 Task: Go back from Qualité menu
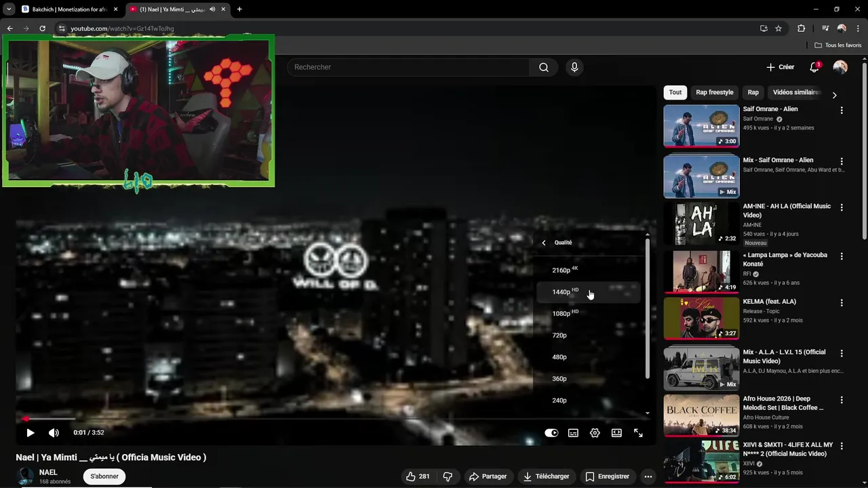pyautogui.click(x=543, y=243)
